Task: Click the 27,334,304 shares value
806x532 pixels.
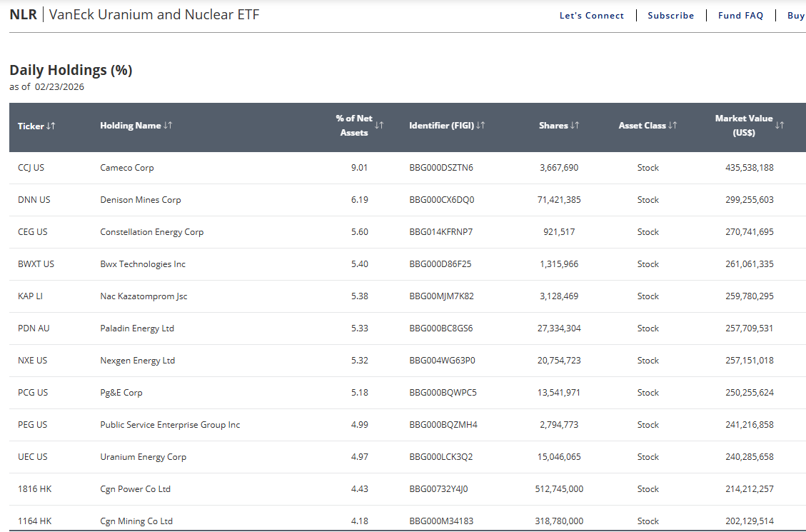Action: click(x=559, y=328)
